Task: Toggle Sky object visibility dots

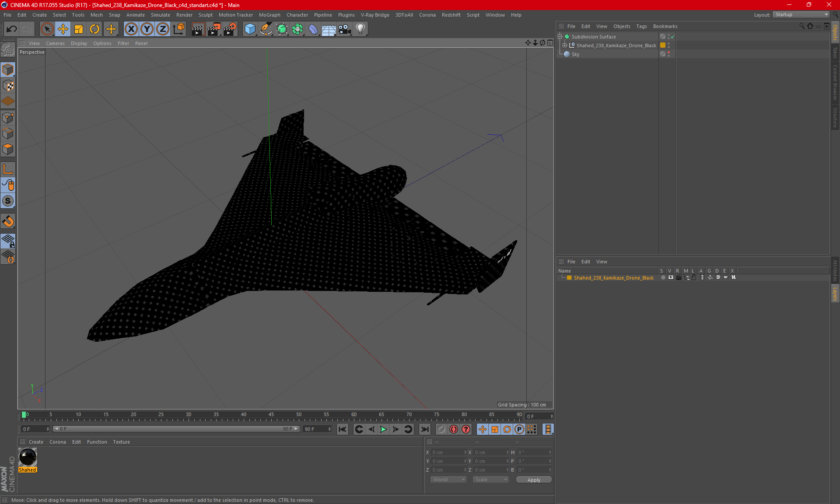Action: pos(668,54)
